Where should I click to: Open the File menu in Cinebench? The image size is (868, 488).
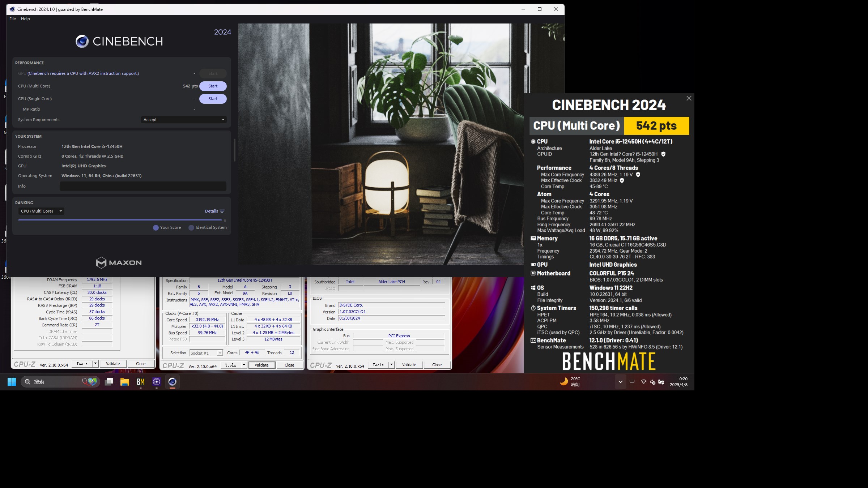tap(13, 19)
